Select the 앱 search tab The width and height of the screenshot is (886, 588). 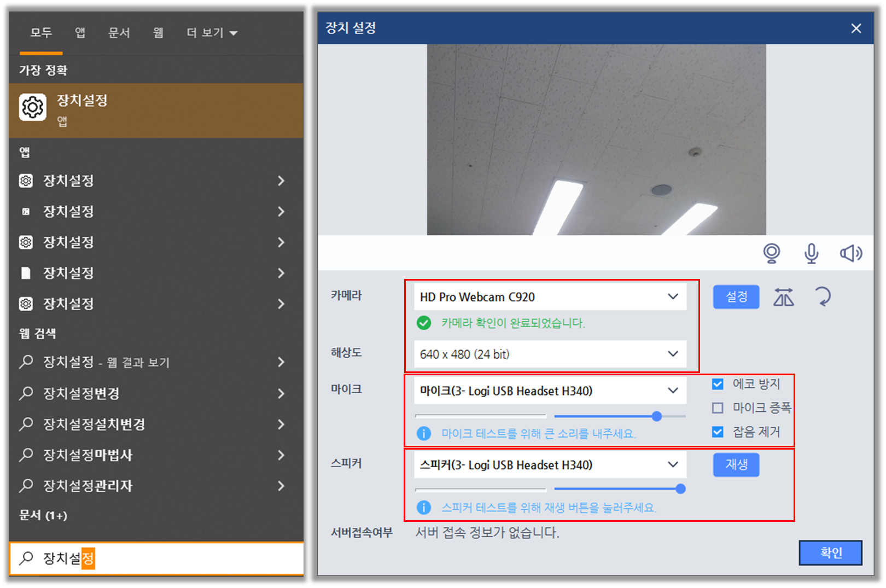pos(80,33)
